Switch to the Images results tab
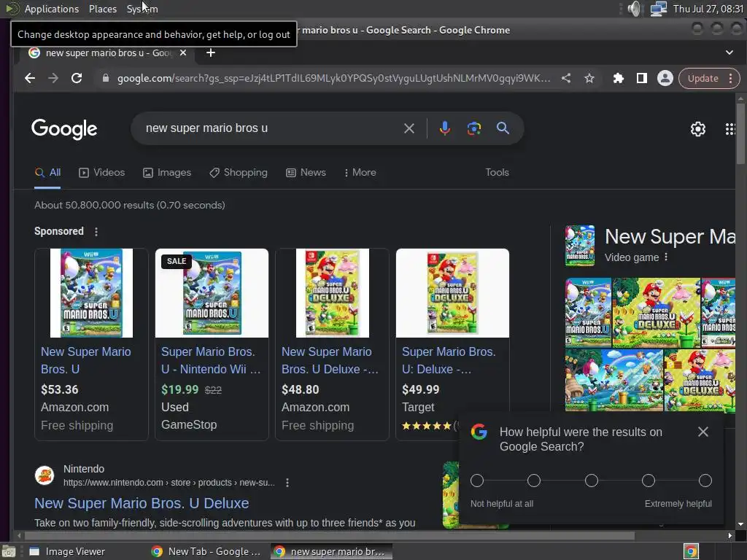747x560 pixels. click(x=167, y=172)
